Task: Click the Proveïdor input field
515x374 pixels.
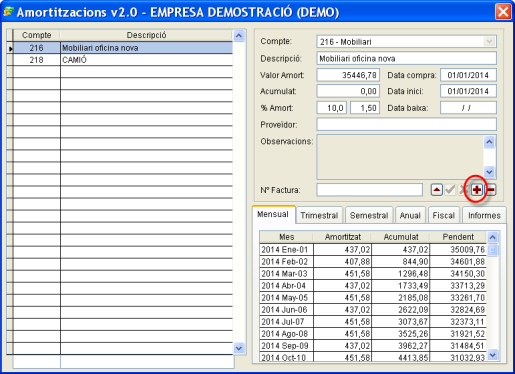Action: [x=406, y=124]
